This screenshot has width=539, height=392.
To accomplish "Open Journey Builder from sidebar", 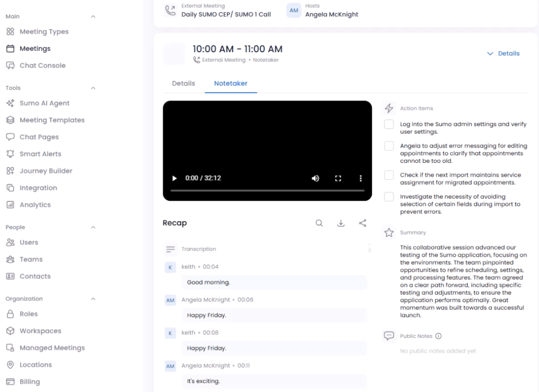I will click(x=46, y=171).
